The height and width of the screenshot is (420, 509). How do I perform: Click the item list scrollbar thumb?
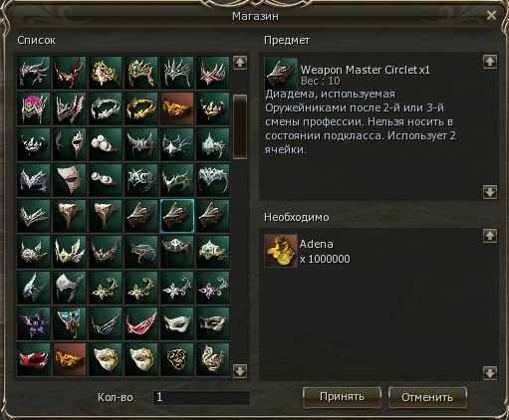pos(240,126)
